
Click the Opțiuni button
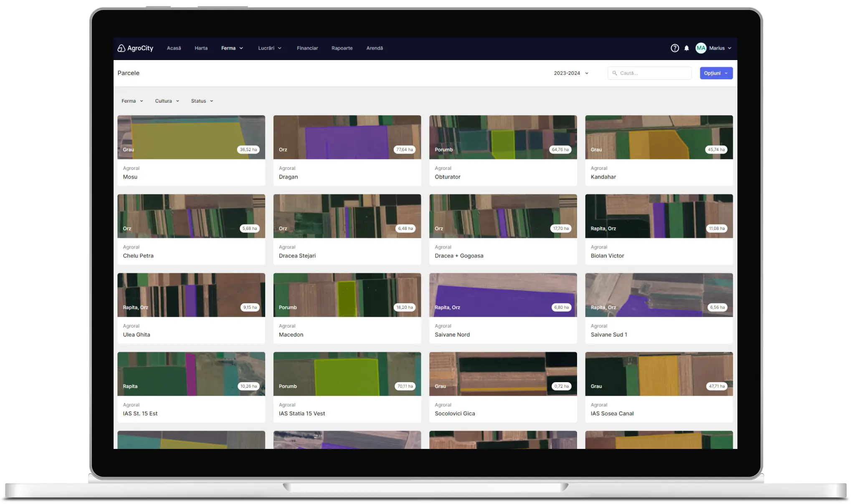click(x=716, y=73)
